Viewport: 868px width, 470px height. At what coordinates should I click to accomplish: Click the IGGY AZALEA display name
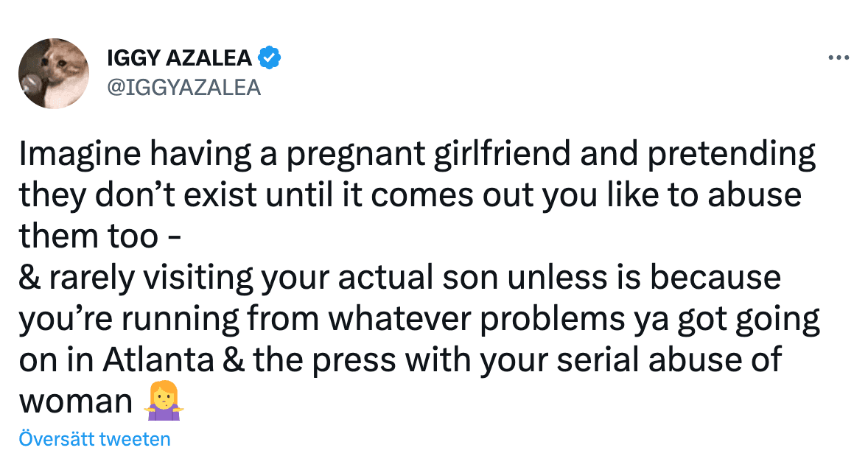pyautogui.click(x=180, y=57)
